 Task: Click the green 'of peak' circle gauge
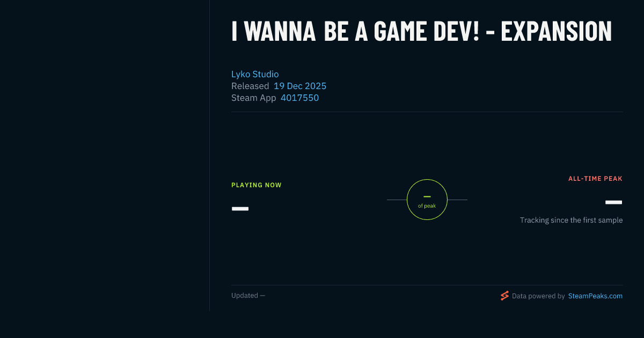coord(427,200)
